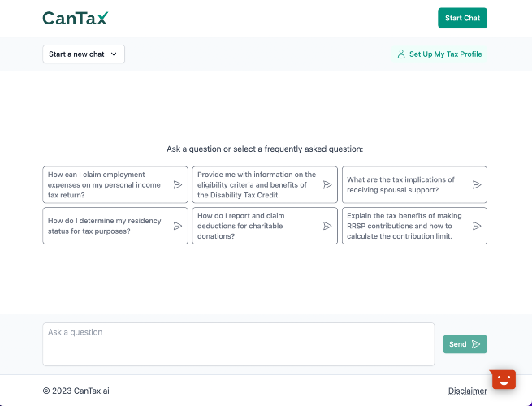Screen dimensions: 532x406
Task: Select Set Up My Tax Profile link
Action: [439, 54]
